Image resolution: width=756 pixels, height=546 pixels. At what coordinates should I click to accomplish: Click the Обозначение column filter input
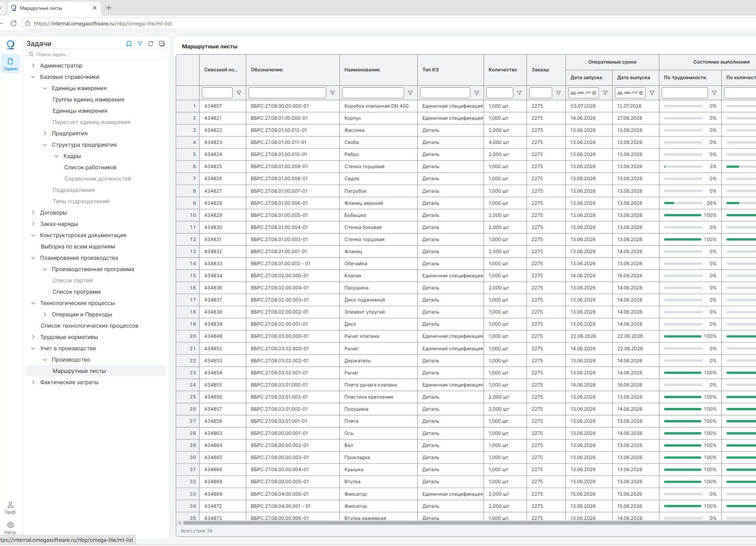coord(287,93)
